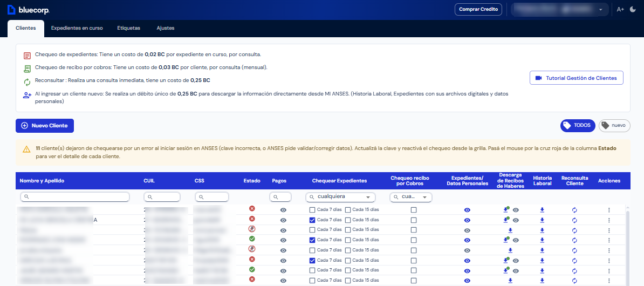This screenshot has width=644, height=286.
Task: Open grey Expedientes eye in third row
Action: pyautogui.click(x=467, y=230)
